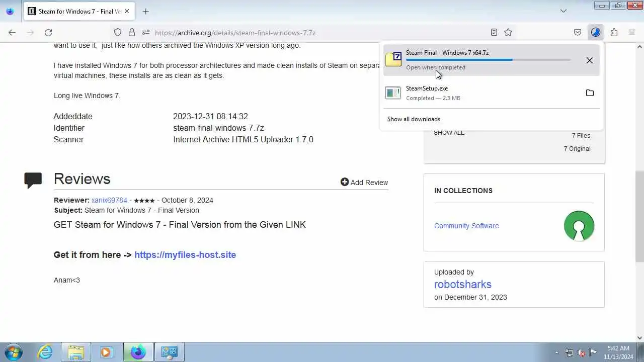The image size is (644, 362).
Task: Open Community Software collection link
Action: (x=466, y=226)
